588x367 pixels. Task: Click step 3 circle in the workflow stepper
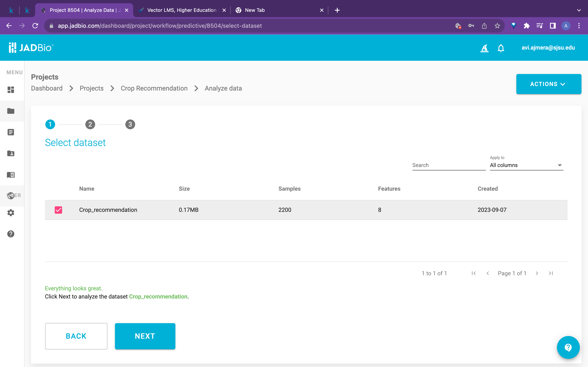point(130,125)
